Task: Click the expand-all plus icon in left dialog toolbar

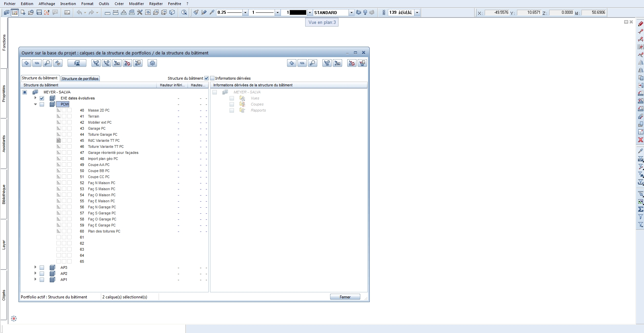Action: [x=27, y=63]
